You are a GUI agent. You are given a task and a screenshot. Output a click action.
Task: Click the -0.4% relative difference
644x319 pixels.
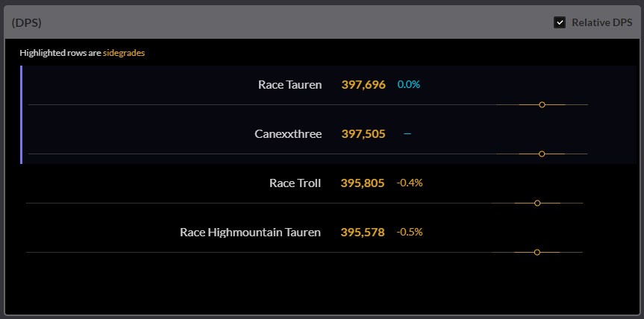[x=410, y=183]
